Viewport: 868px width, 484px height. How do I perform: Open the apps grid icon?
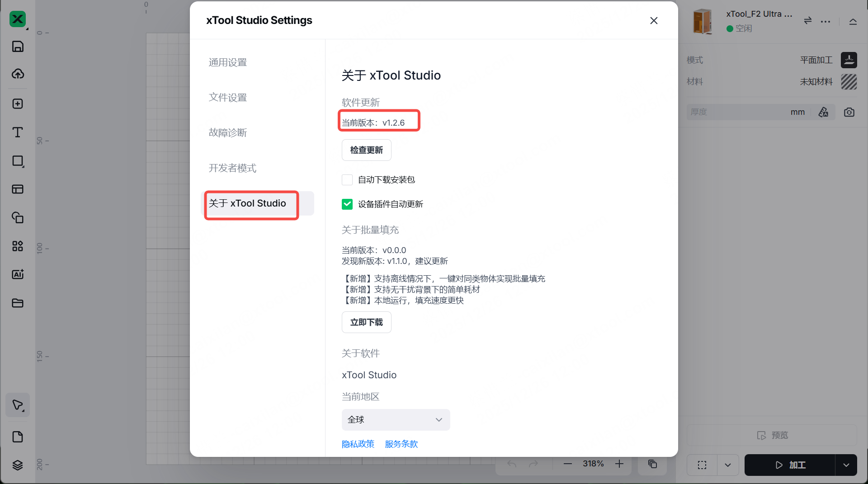18,246
